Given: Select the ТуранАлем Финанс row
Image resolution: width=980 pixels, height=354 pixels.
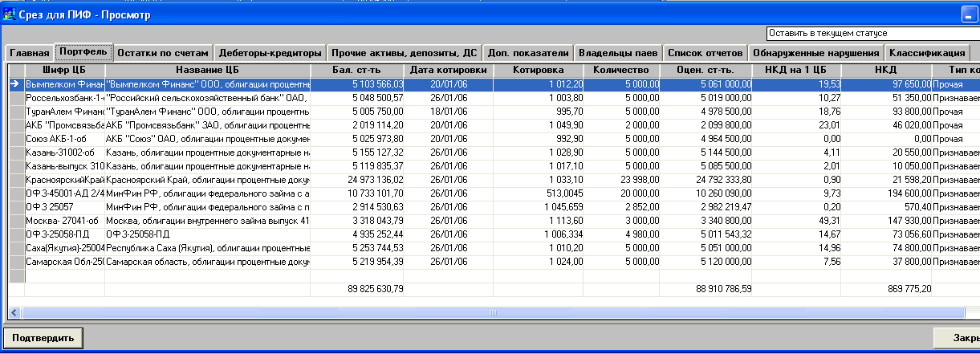Looking at the screenshot, I should click(494, 111).
